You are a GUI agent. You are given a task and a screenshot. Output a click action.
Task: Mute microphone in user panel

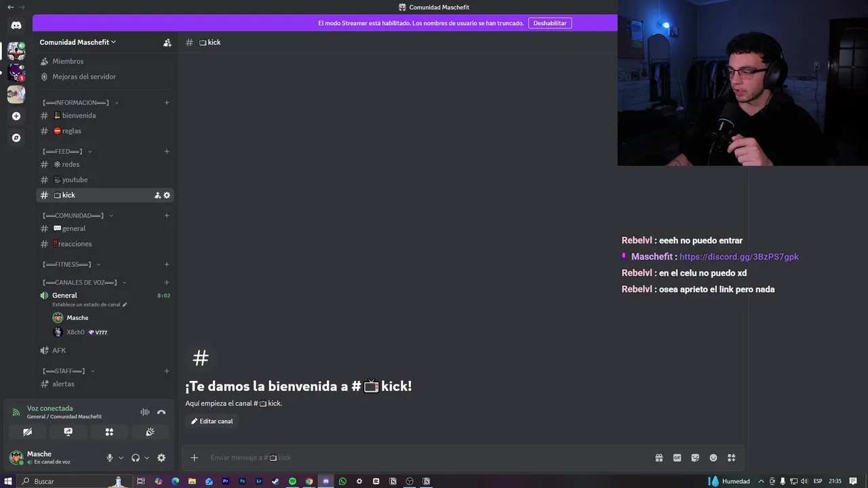pyautogui.click(x=110, y=457)
